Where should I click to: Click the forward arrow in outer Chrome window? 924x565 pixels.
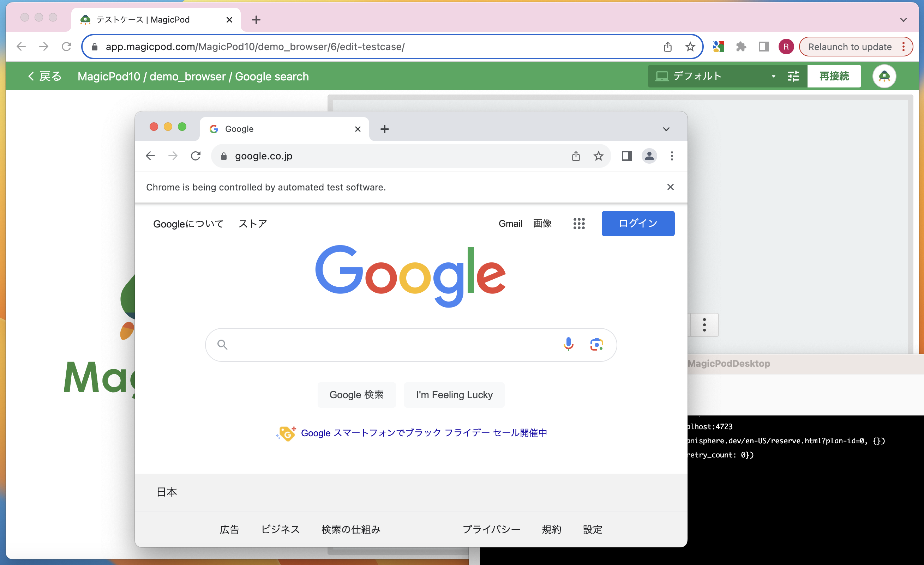(44, 47)
